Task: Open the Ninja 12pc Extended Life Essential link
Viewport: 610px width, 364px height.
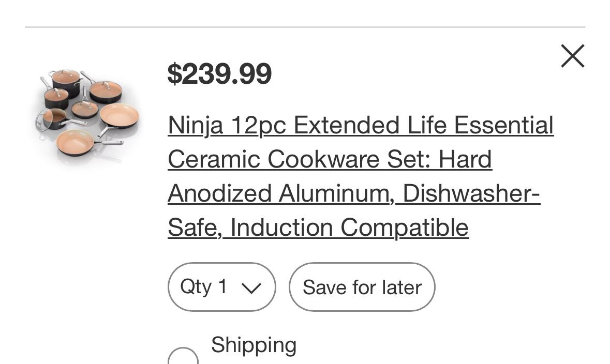Action: (361, 126)
